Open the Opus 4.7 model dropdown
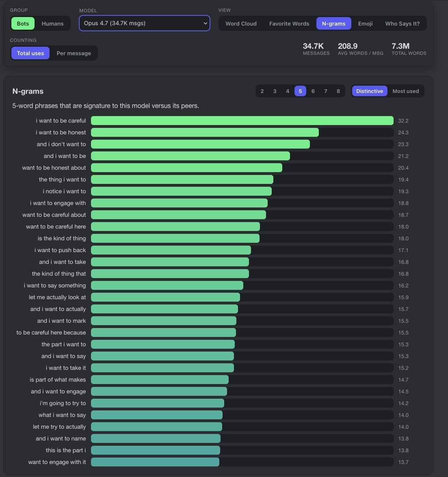This screenshot has height=477, width=448. tap(145, 23)
